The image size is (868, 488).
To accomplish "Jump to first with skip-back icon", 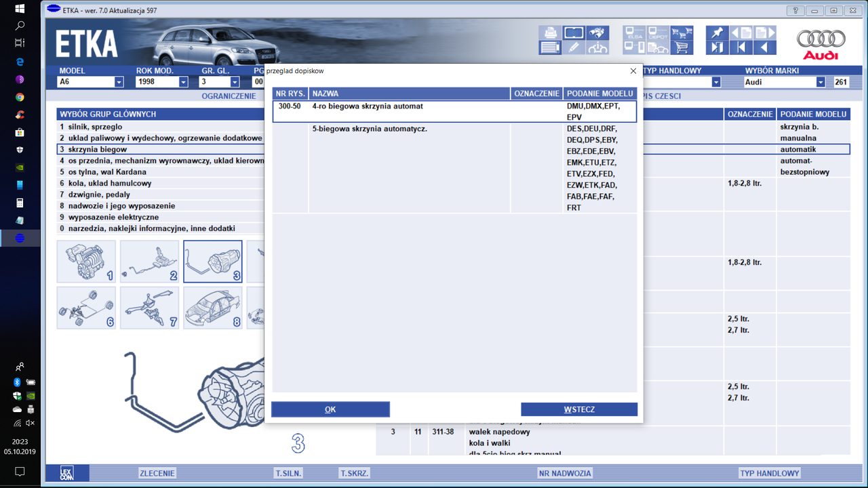I will click(x=741, y=47).
